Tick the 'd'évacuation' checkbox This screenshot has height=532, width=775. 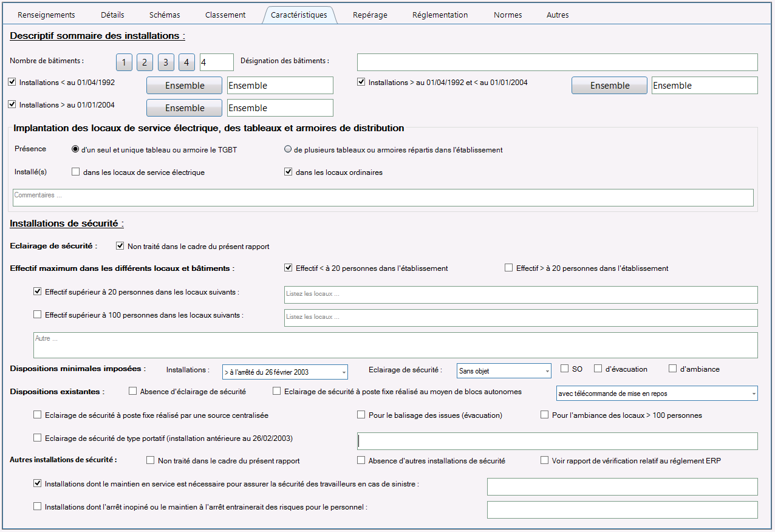[x=598, y=369]
